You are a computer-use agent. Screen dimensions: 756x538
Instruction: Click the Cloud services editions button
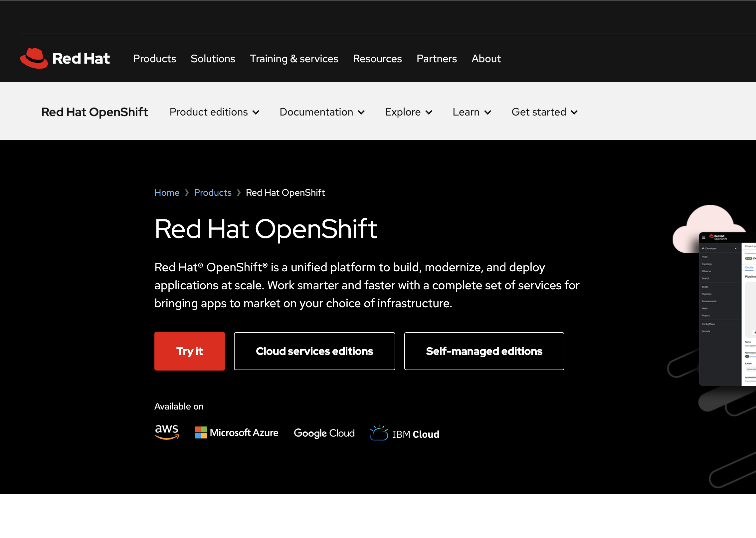pyautogui.click(x=314, y=351)
